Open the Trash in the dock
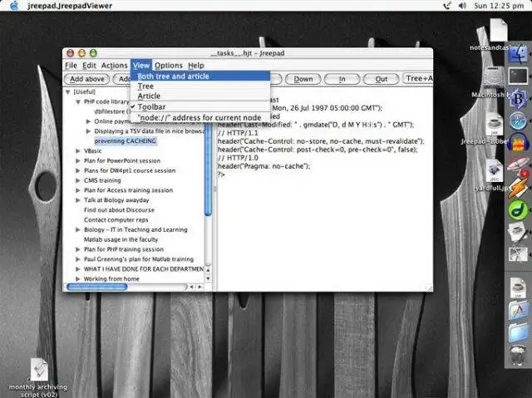The height and width of the screenshot is (398, 532). click(x=518, y=355)
